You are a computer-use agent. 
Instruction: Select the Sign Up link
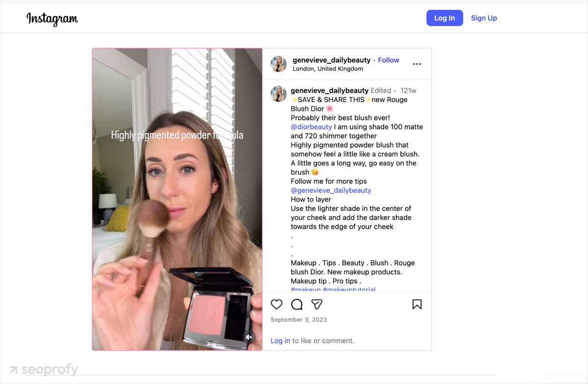(484, 18)
